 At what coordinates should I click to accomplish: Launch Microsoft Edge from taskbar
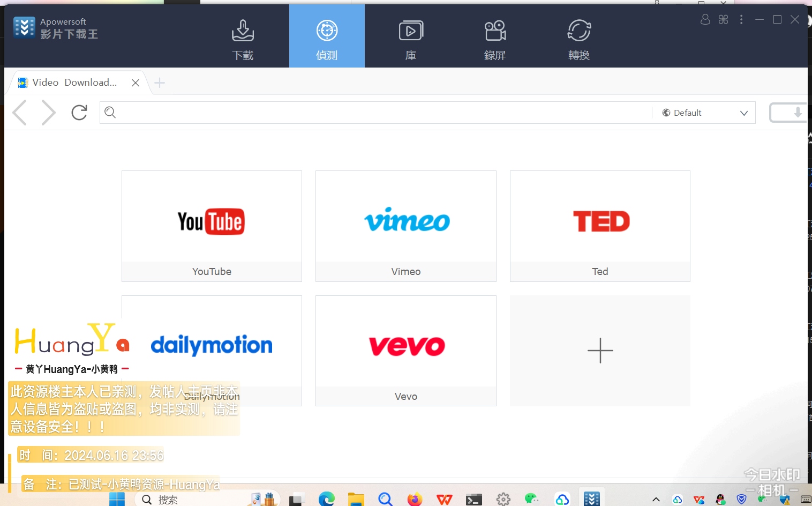pos(326,500)
